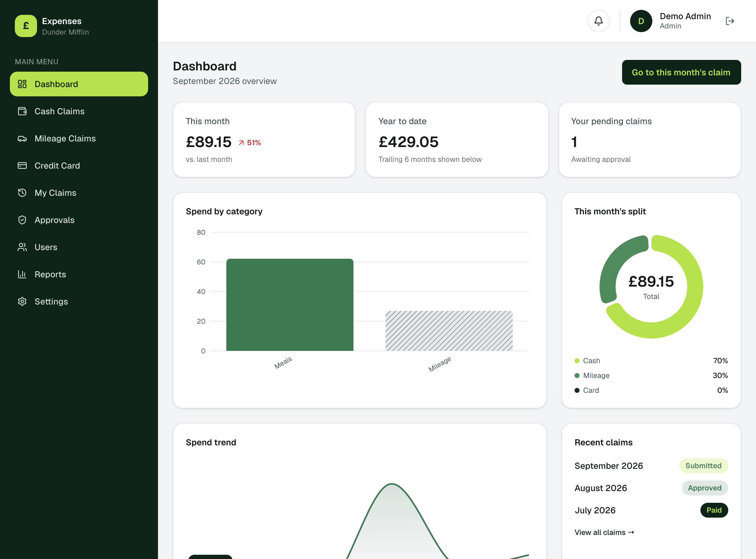
Task: Navigate to Reports in sidebar
Action: (79, 275)
